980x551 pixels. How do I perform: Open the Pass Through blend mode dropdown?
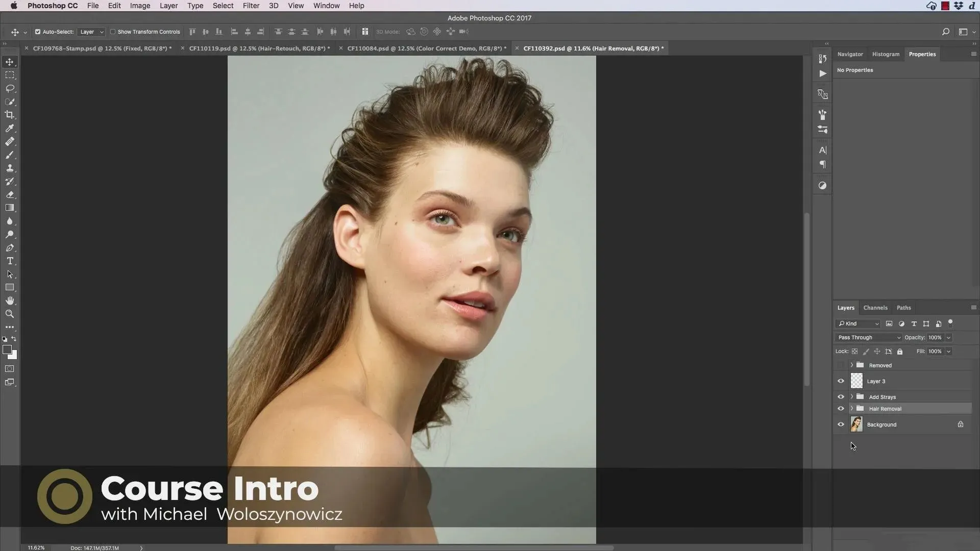(869, 338)
